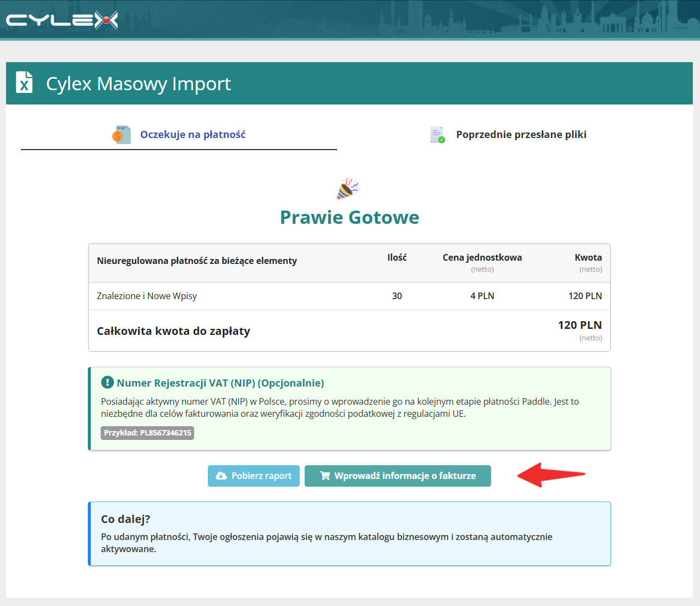Click the Cylex Masowy Import title
Screen dimensions: 700x606
click(x=139, y=84)
